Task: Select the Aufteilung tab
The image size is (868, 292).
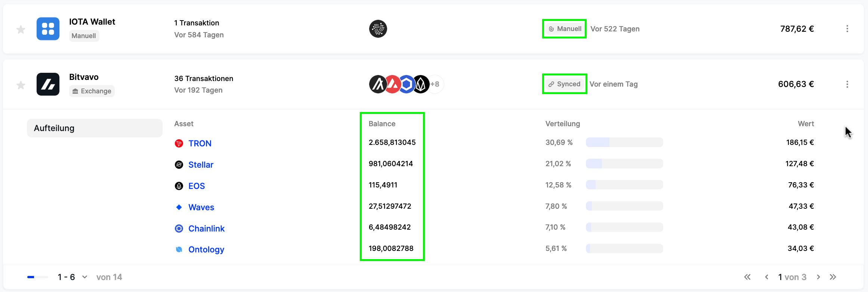Action: tap(95, 128)
